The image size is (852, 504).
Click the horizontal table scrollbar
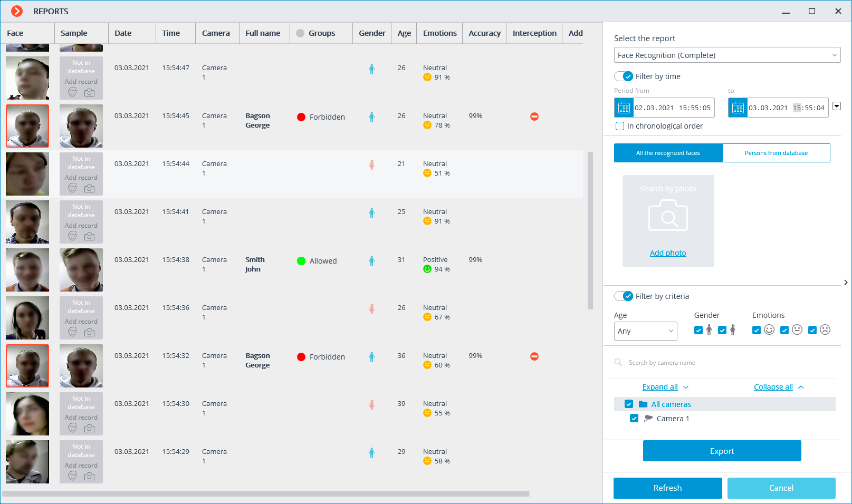pos(266,494)
